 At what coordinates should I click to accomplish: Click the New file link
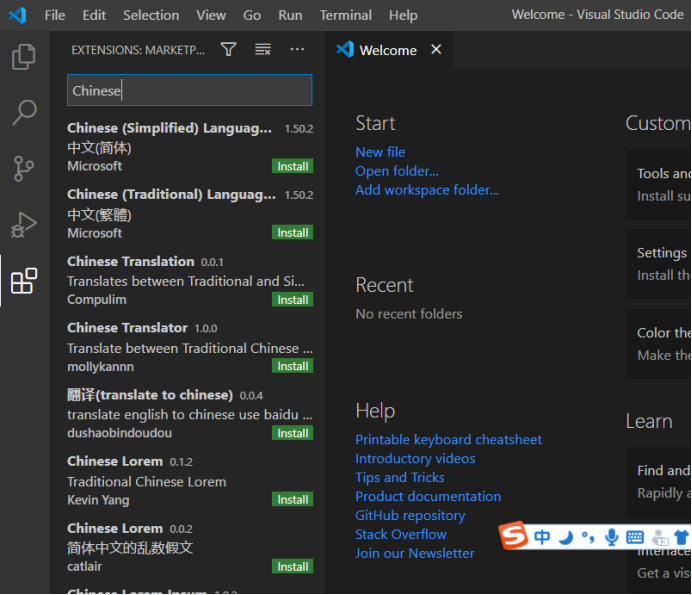(x=380, y=152)
